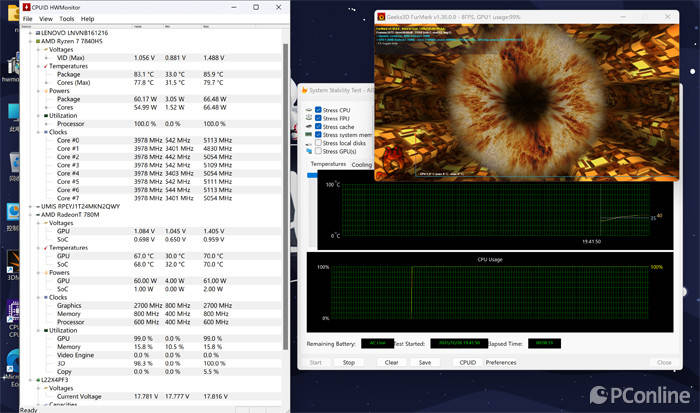Click the Save button in stability test
Image resolution: width=700 pixels, height=413 pixels.
click(x=425, y=363)
